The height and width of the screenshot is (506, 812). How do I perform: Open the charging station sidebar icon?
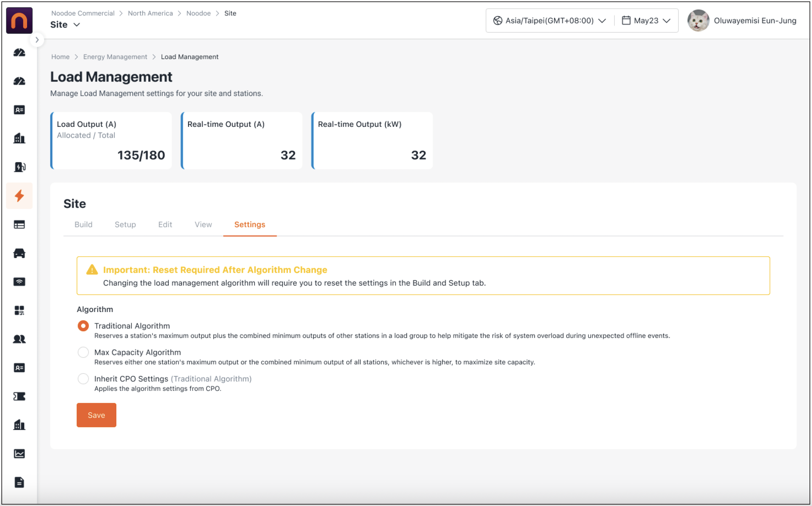click(19, 167)
